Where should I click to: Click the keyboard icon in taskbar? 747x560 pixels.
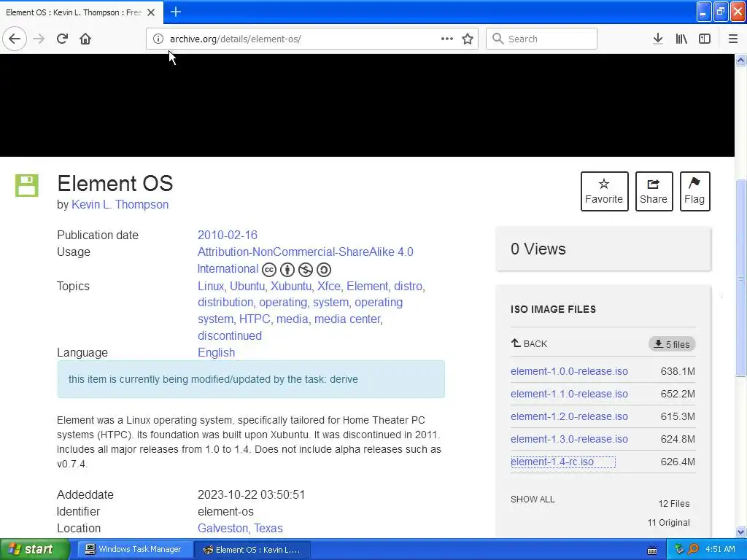(652, 550)
